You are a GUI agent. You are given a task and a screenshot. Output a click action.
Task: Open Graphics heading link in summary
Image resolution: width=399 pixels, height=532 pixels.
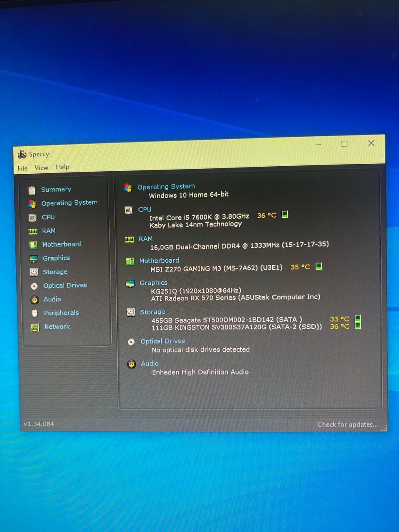(153, 283)
